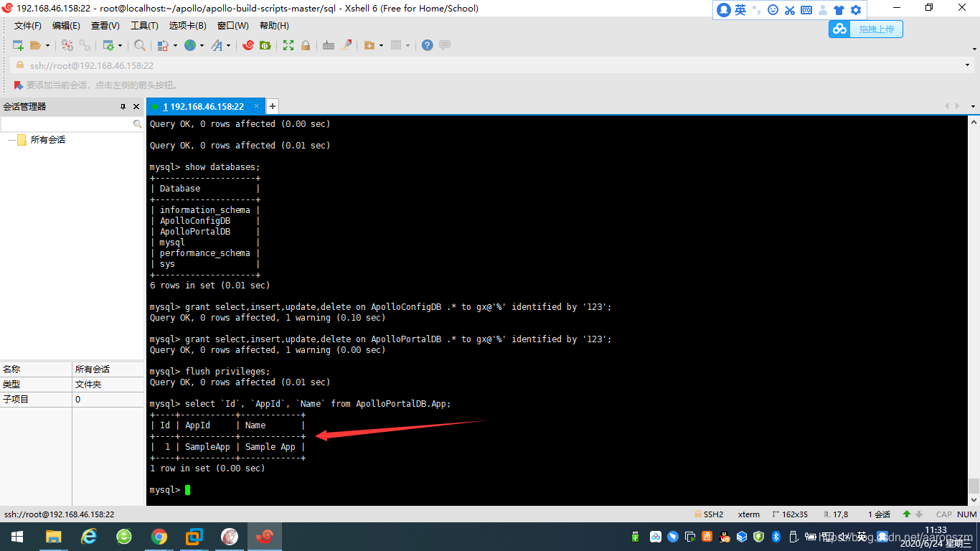The image size is (980, 551).
Task: Click the layout panes toolbar icon
Action: (396, 45)
